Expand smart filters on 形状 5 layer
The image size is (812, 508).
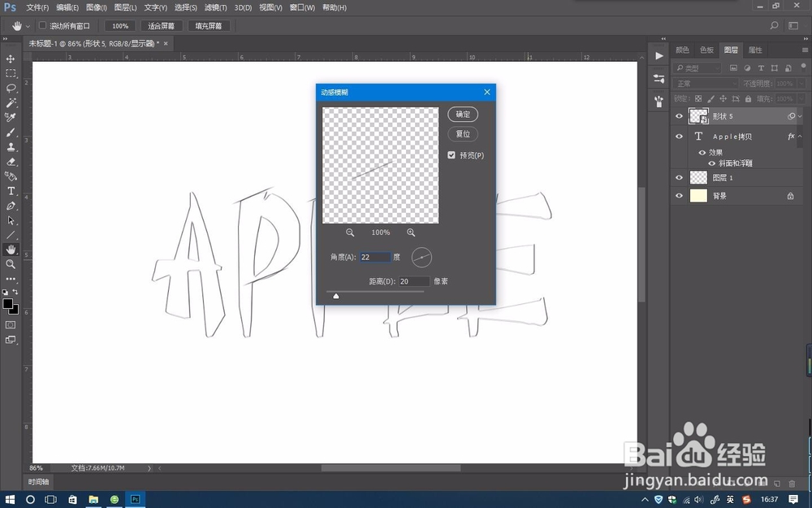tap(800, 116)
